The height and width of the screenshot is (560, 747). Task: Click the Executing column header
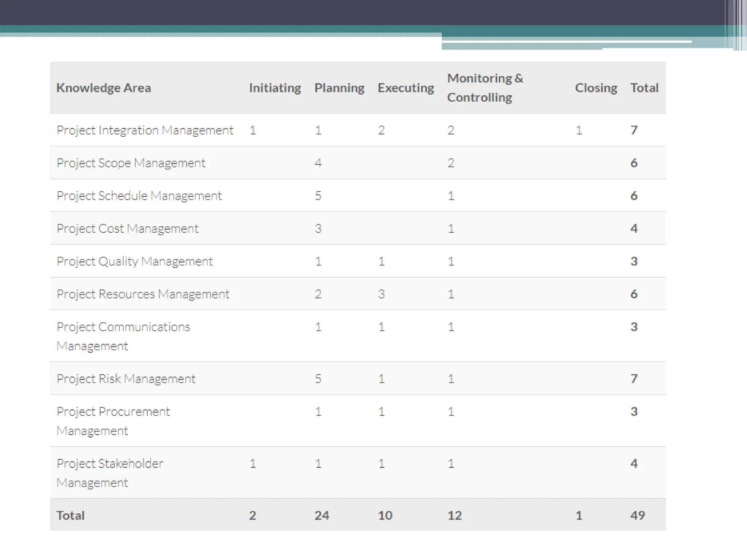pyautogui.click(x=406, y=88)
